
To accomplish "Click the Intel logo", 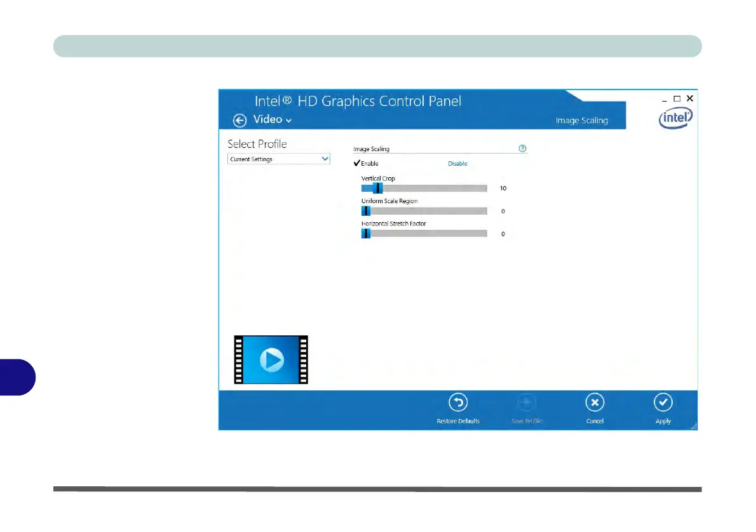I will pyautogui.click(x=675, y=117).
